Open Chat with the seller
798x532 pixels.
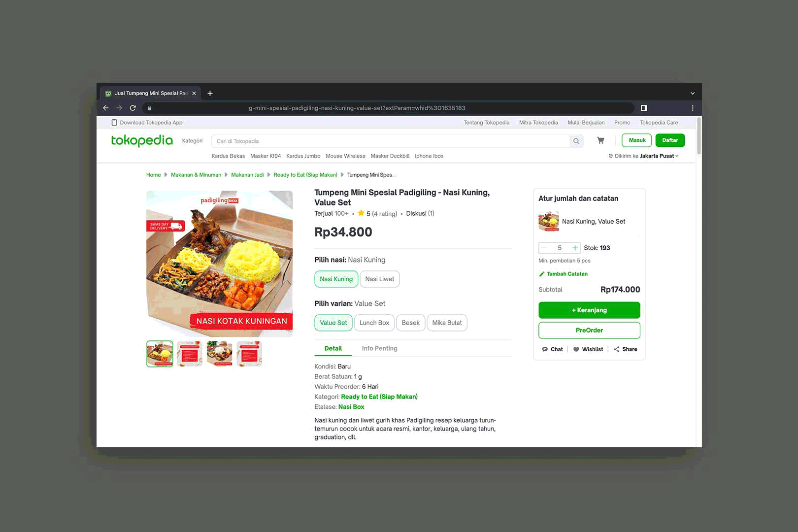[x=552, y=349]
